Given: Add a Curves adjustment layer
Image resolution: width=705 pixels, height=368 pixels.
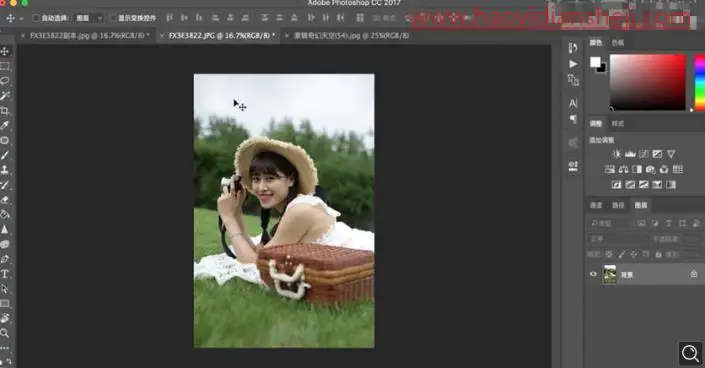Looking at the screenshot, I should (x=644, y=154).
